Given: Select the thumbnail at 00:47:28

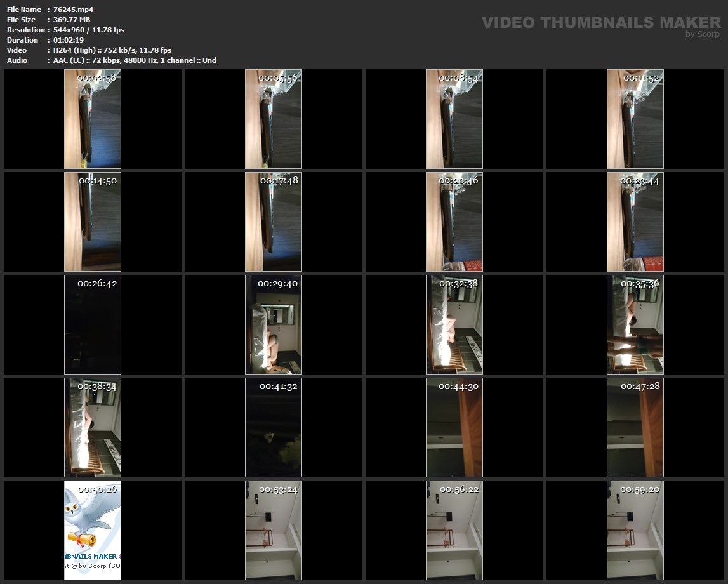Looking at the screenshot, I should pyautogui.click(x=635, y=428).
